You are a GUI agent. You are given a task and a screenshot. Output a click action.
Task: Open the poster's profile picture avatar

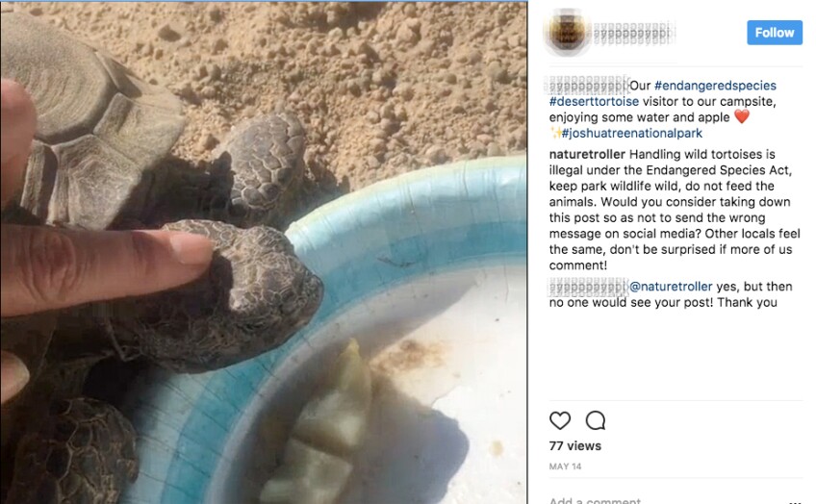[566, 33]
